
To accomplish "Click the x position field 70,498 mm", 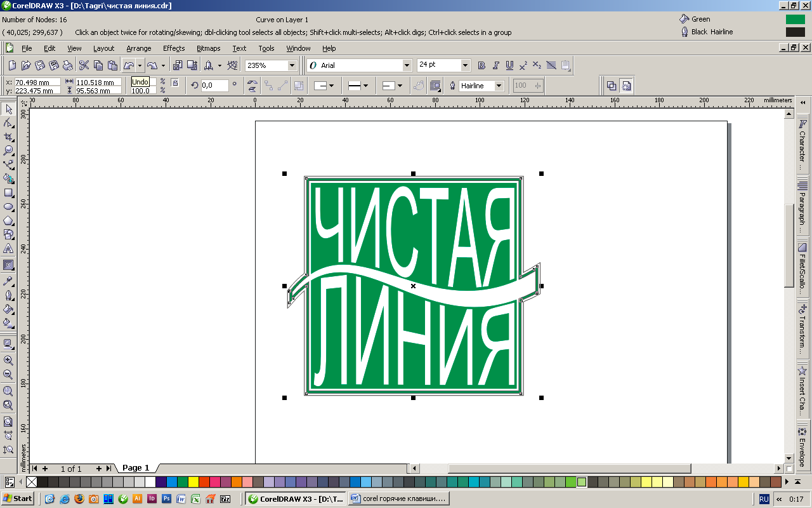I will click(x=37, y=82).
